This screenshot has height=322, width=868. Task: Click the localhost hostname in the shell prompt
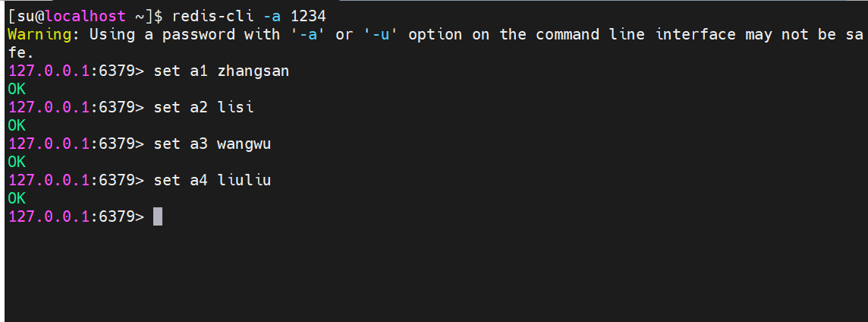pyautogui.click(x=89, y=16)
